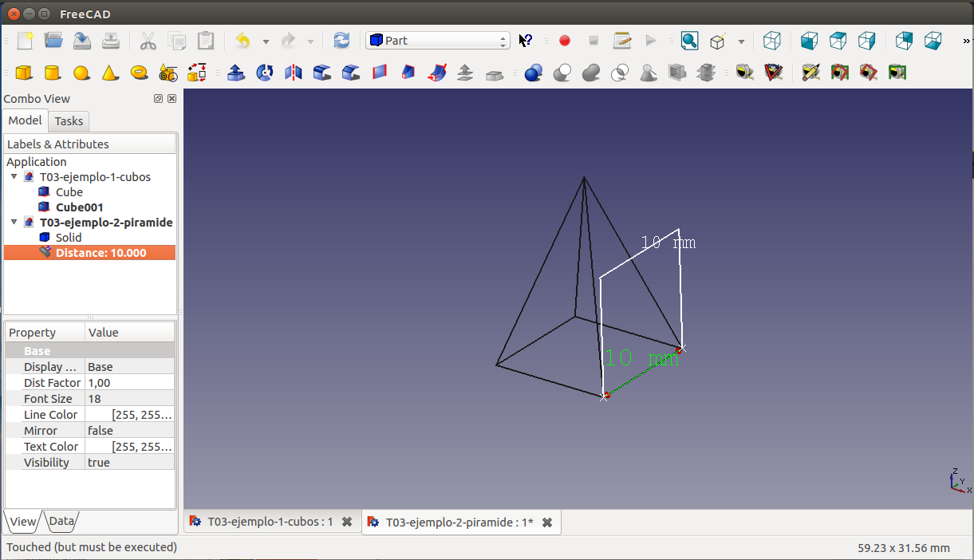The height and width of the screenshot is (560, 974).
Task: Collapse the T03-ejemplo-1-cubos document tree
Action: pos(14,177)
